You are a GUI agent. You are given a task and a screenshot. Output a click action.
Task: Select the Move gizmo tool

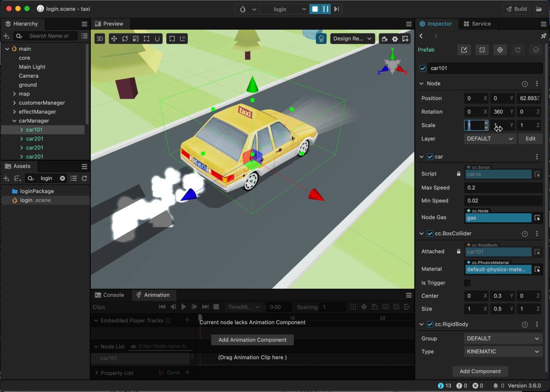click(114, 39)
